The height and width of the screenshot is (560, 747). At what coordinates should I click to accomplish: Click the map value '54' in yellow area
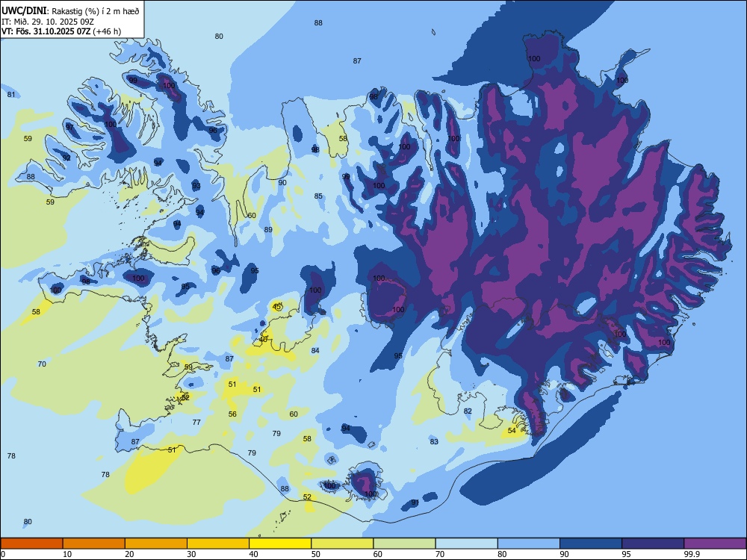[x=512, y=431]
